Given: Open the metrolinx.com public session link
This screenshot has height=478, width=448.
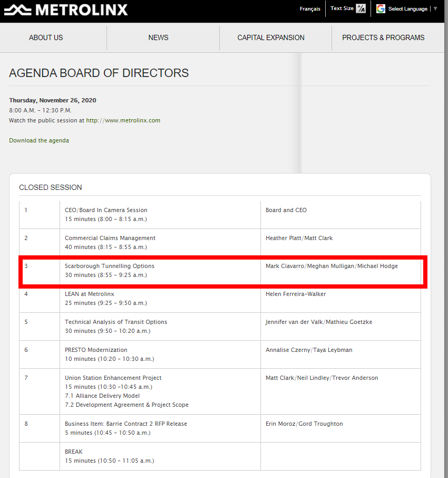Looking at the screenshot, I should coord(123,120).
